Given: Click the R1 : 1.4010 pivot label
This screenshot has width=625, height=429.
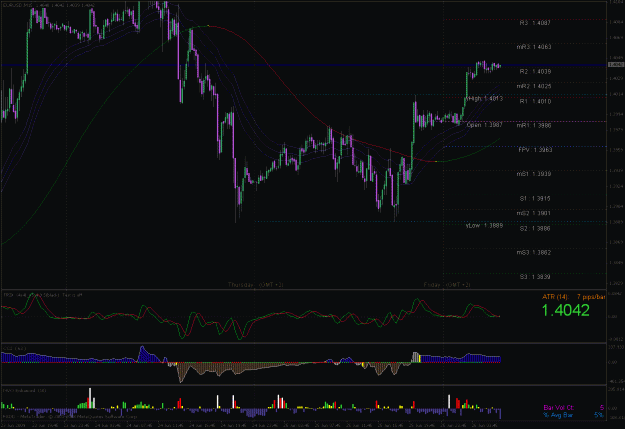Looking at the screenshot, I should pos(535,102).
